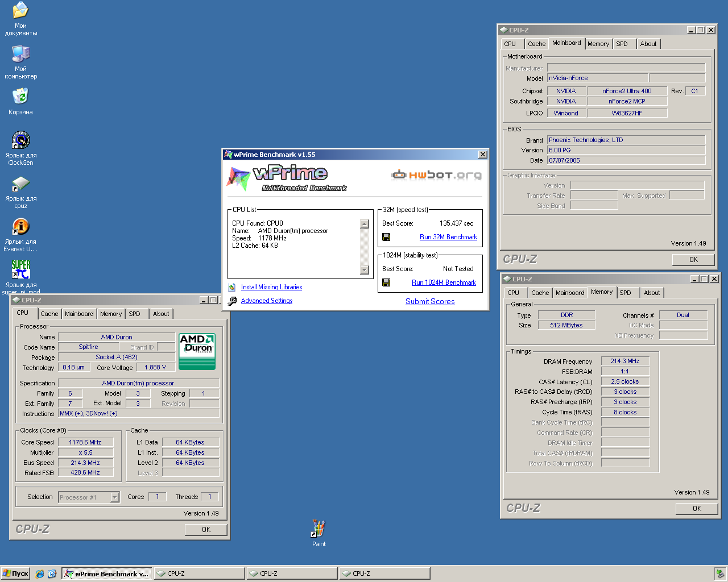Click the second quick launch icon
728x582 pixels.
coord(52,574)
